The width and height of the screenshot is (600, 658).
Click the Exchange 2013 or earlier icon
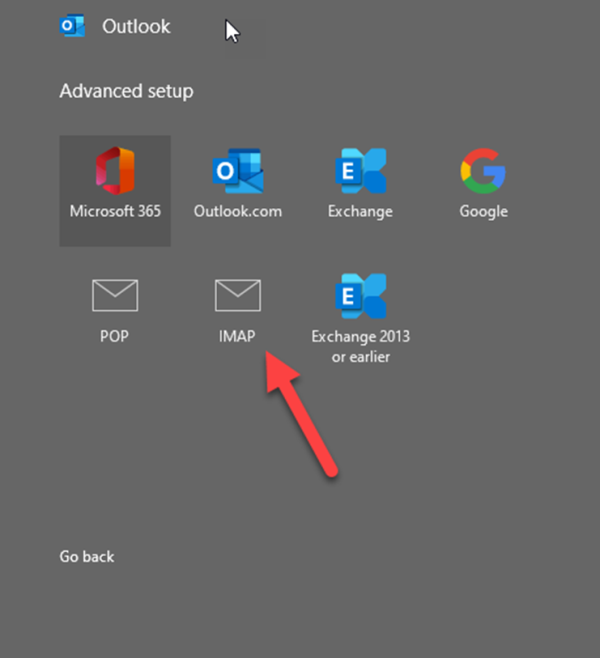(360, 295)
